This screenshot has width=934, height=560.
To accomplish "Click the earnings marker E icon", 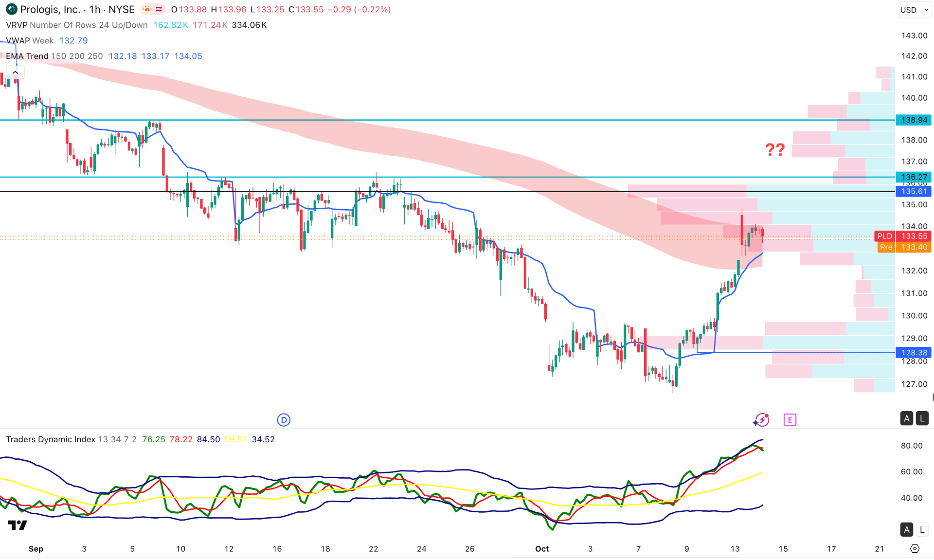I will pyautogui.click(x=790, y=420).
